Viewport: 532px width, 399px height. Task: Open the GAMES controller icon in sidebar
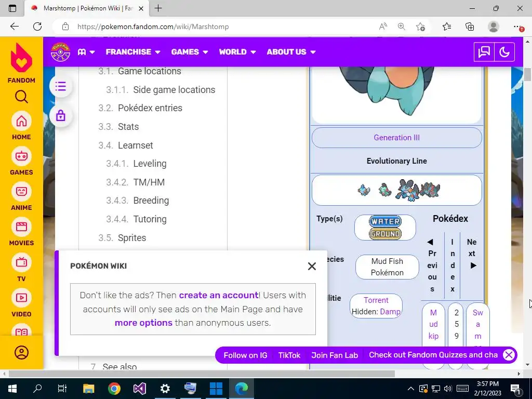pyautogui.click(x=21, y=156)
